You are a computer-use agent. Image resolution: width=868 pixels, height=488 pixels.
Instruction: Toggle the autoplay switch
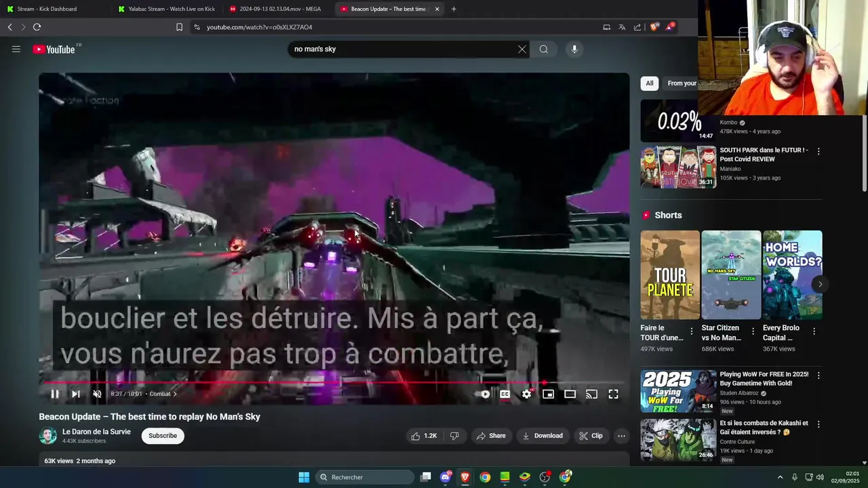[484, 394]
